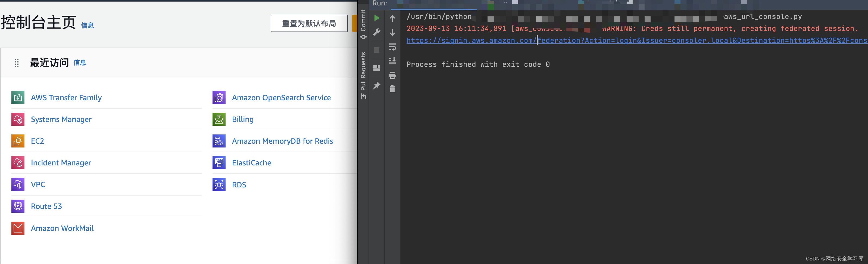Toggle scroll to end in Run console
The width and height of the screenshot is (868, 264).
pyautogui.click(x=392, y=61)
